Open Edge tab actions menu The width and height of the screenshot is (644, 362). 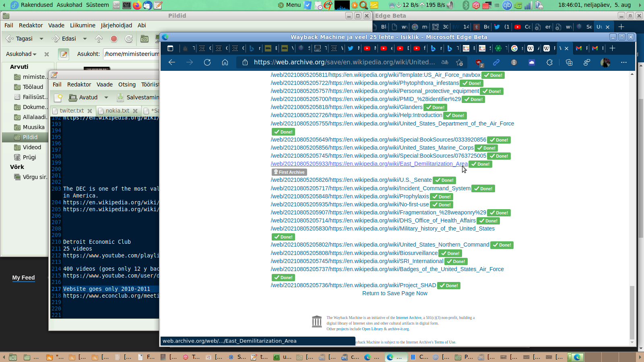coord(170,48)
